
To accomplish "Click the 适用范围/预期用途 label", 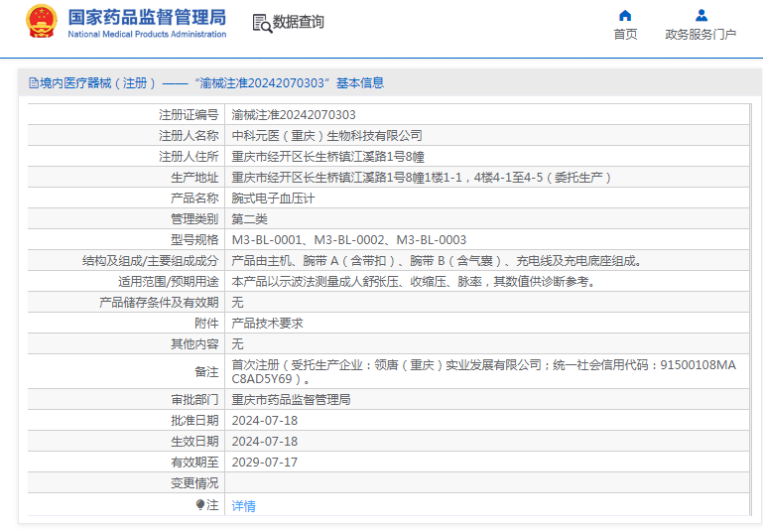I will point(169,282).
